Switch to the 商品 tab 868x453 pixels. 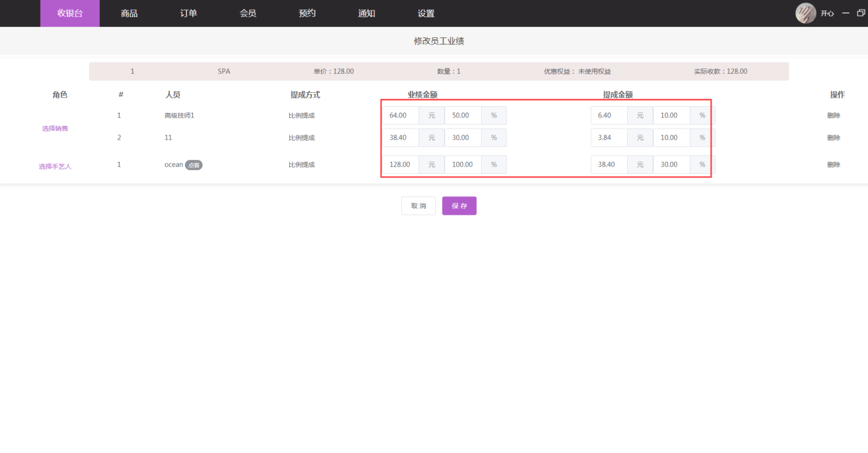pyautogui.click(x=129, y=13)
